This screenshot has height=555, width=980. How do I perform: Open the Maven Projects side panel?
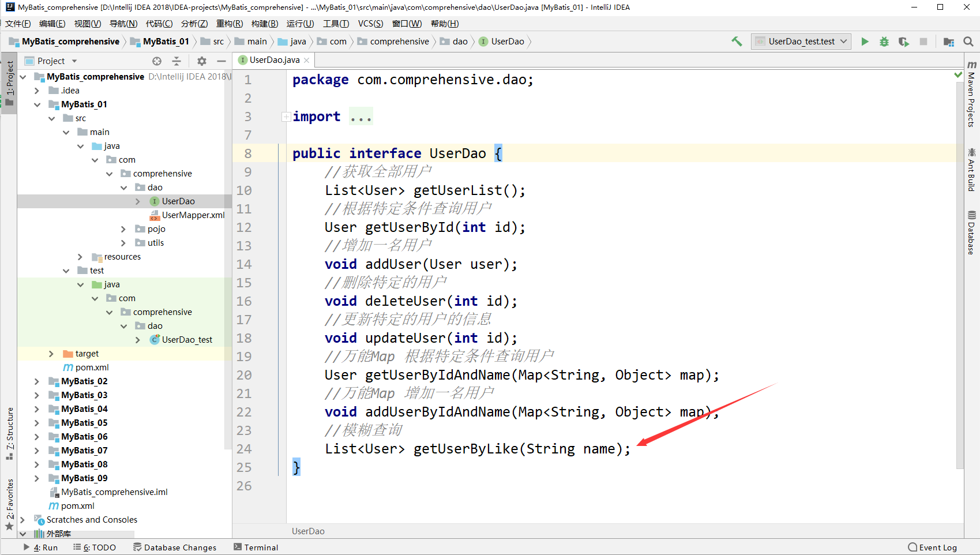(x=972, y=93)
